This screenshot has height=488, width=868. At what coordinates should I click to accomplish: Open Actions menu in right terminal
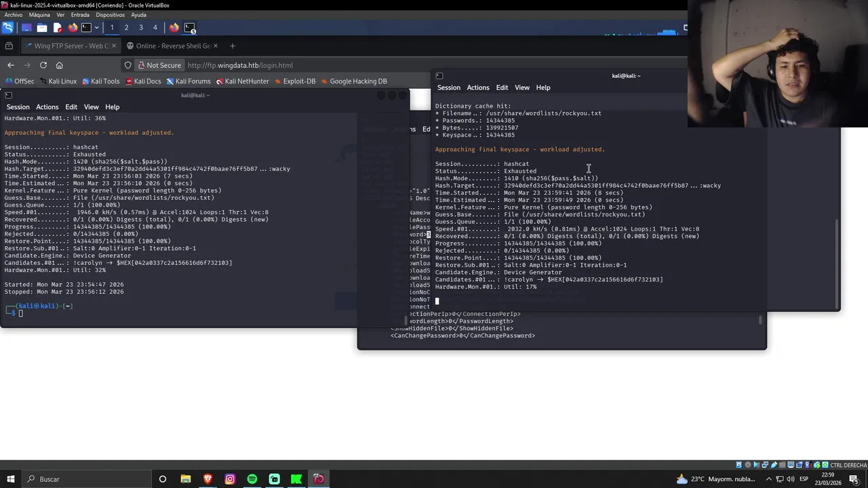pos(477,87)
